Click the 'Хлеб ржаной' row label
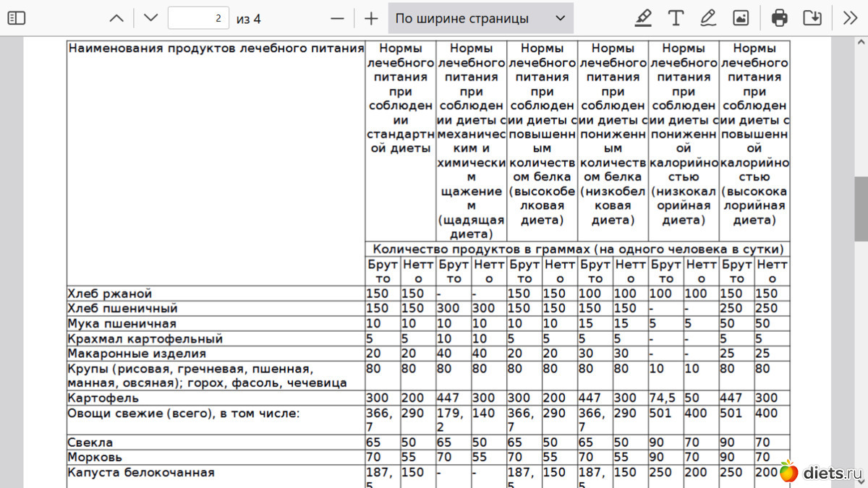This screenshot has width=868, height=488. pos(110,294)
